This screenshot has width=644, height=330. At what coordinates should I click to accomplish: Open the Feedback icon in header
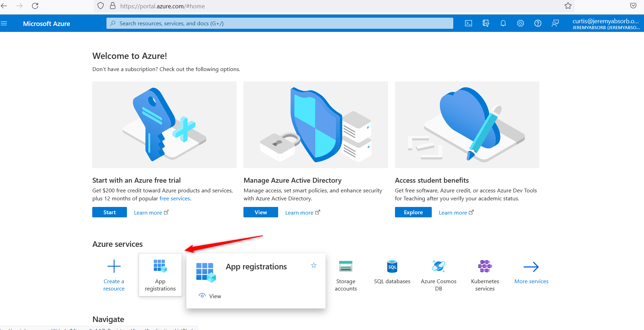(x=555, y=24)
